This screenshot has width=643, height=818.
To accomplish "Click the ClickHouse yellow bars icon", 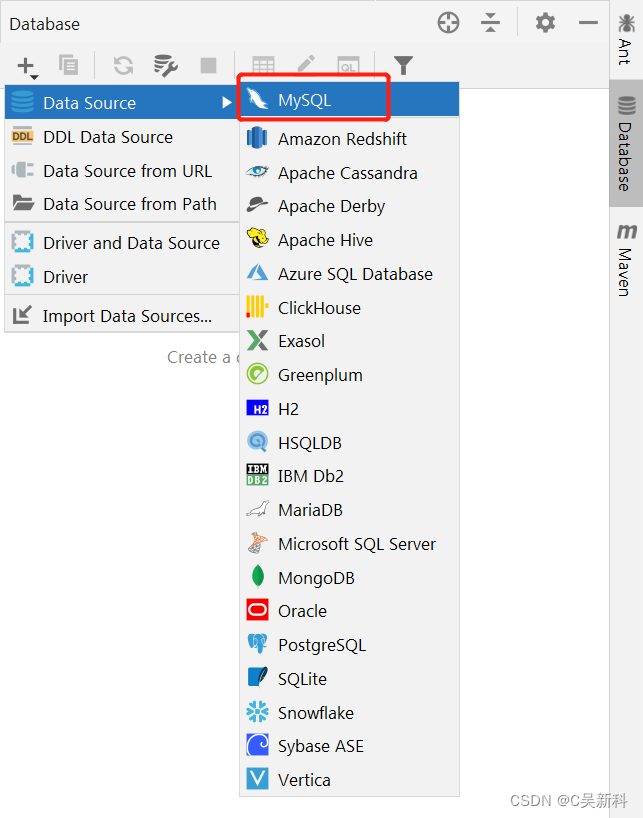I will tap(257, 307).
